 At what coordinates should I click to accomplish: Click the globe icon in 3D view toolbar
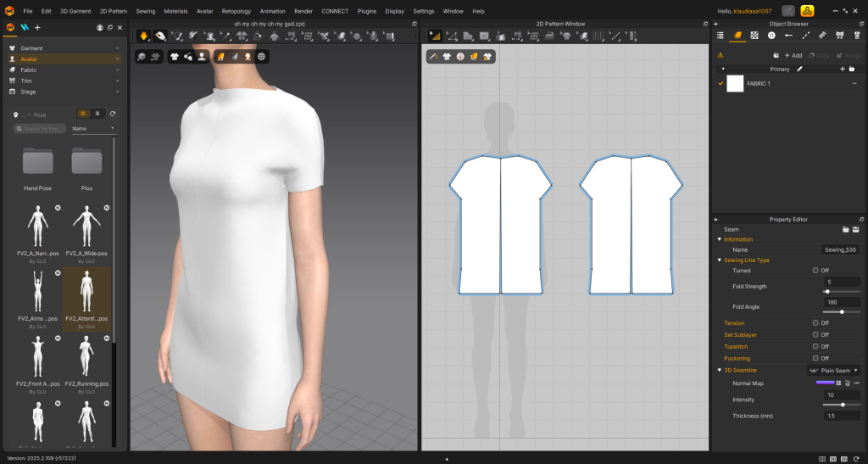(262, 56)
